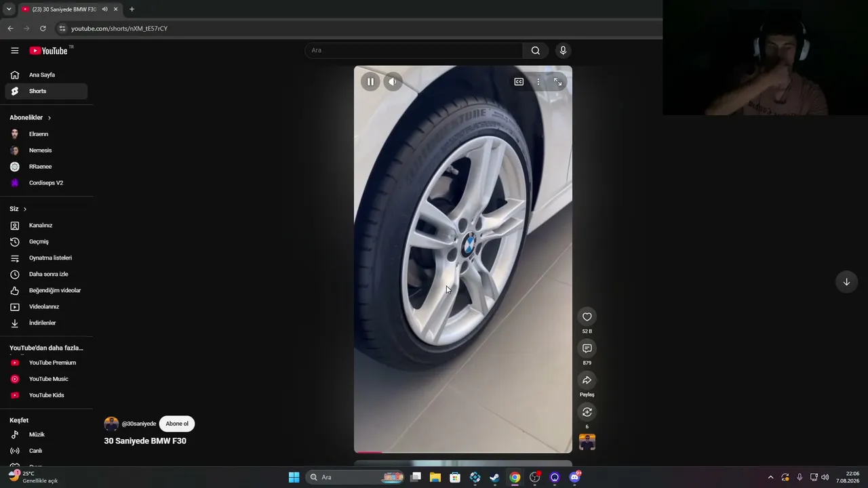868x488 pixels.
Task: Open Ana Sayfa in the sidebar
Action: 46,75
